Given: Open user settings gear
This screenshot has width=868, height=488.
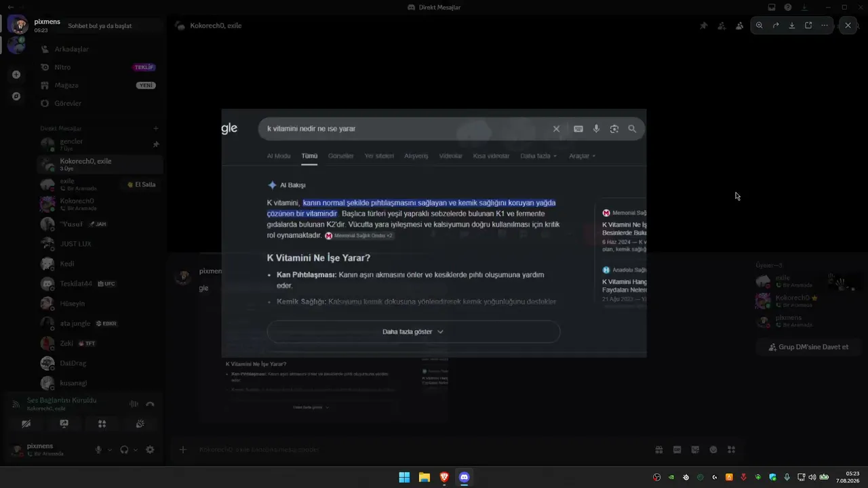Looking at the screenshot, I should pyautogui.click(x=150, y=449).
